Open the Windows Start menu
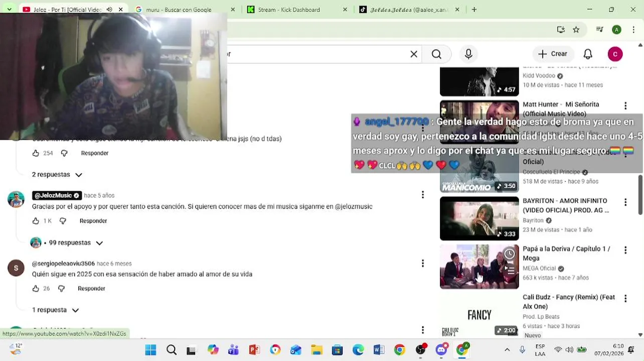 (150, 350)
